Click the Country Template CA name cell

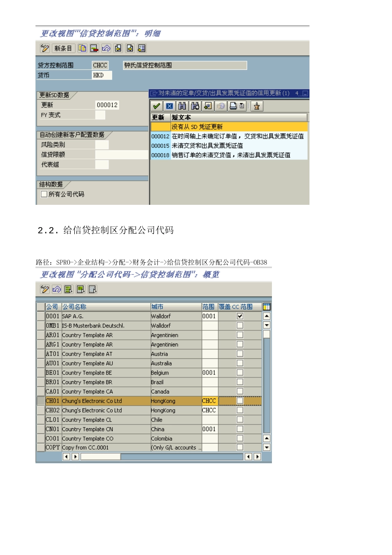pyautogui.click(x=106, y=391)
